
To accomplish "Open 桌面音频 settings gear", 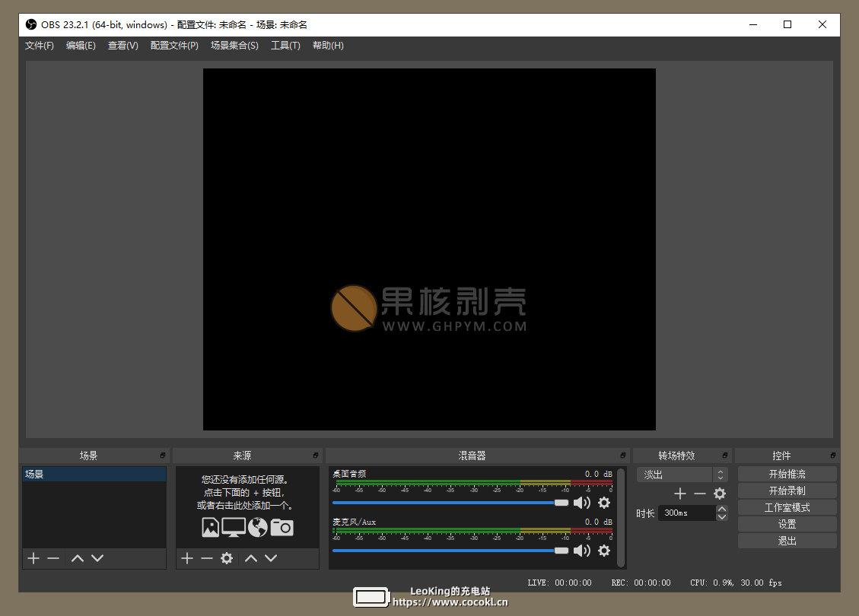I will [603, 503].
